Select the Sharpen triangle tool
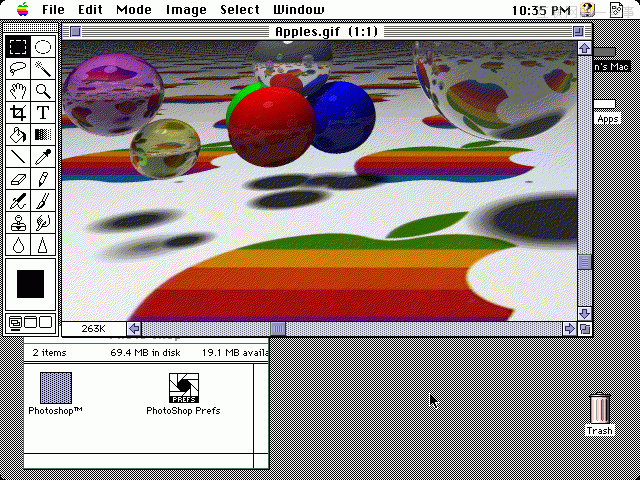The height and width of the screenshot is (480, 640). (43, 245)
